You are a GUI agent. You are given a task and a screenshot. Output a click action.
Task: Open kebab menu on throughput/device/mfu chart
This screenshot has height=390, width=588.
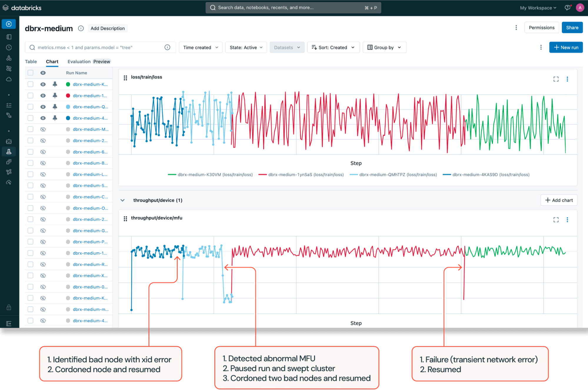[567, 220]
